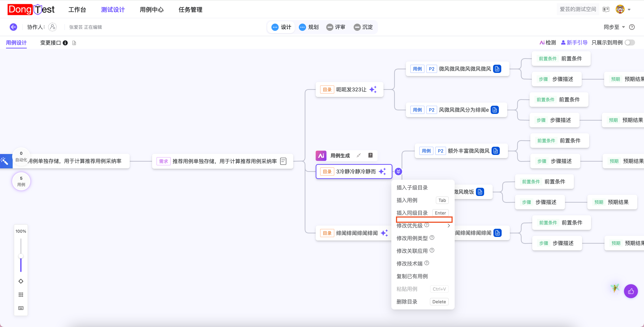
Task: Toggle 只展示到用例 switch
Action: click(x=629, y=43)
